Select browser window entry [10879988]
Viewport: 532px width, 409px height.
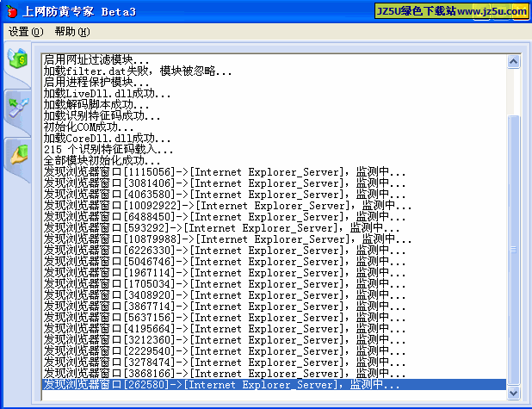pyautogui.click(x=274, y=239)
